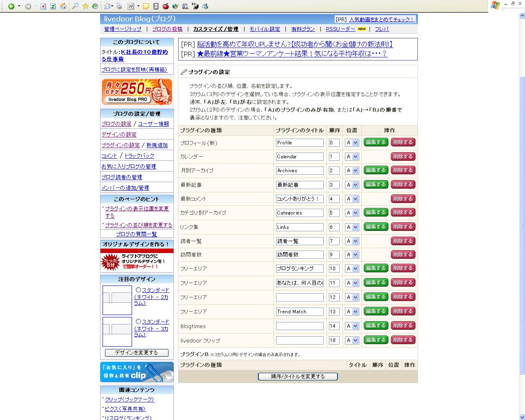Open Search with the magnifying glass icon

click(x=75, y=6)
